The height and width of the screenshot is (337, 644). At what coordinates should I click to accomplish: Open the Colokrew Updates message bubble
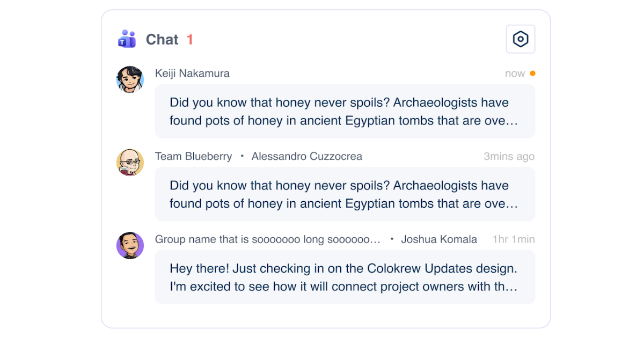[345, 277]
